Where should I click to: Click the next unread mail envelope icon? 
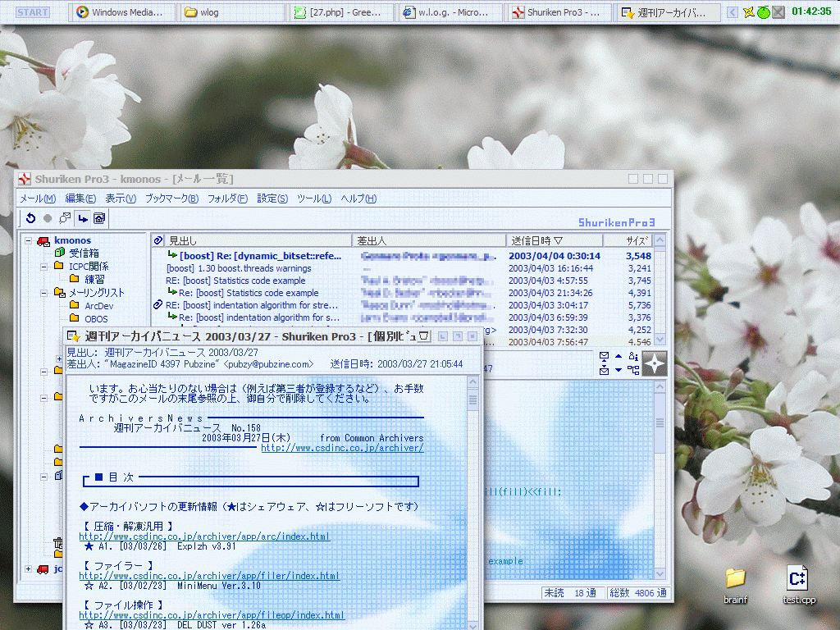pyautogui.click(x=605, y=370)
